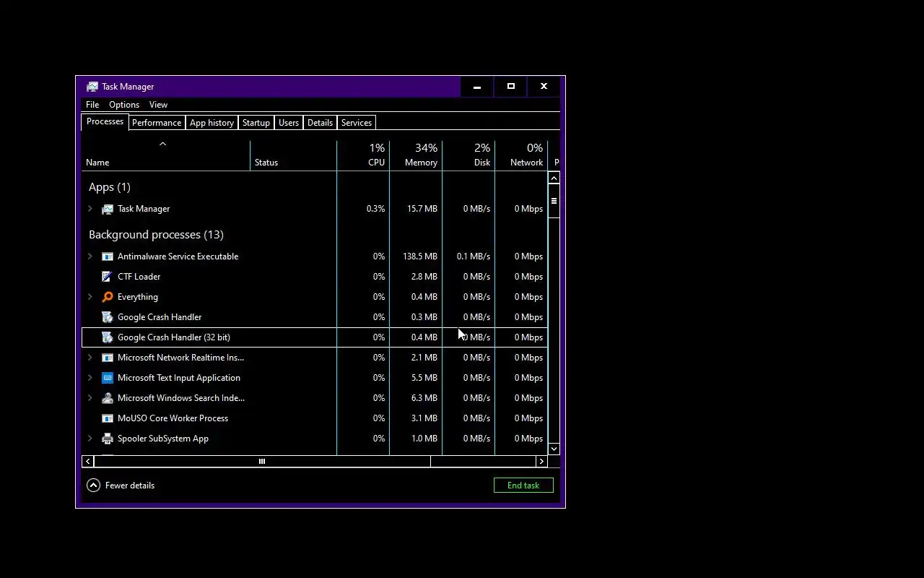
Task: Expand the Microsoft Text Input Application row
Action: [90, 378]
